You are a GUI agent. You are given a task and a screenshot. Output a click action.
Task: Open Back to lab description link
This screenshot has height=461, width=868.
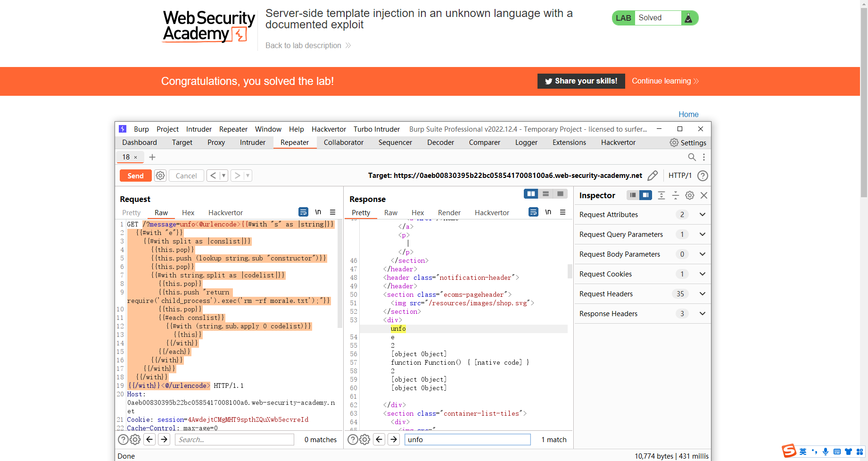[x=308, y=46]
